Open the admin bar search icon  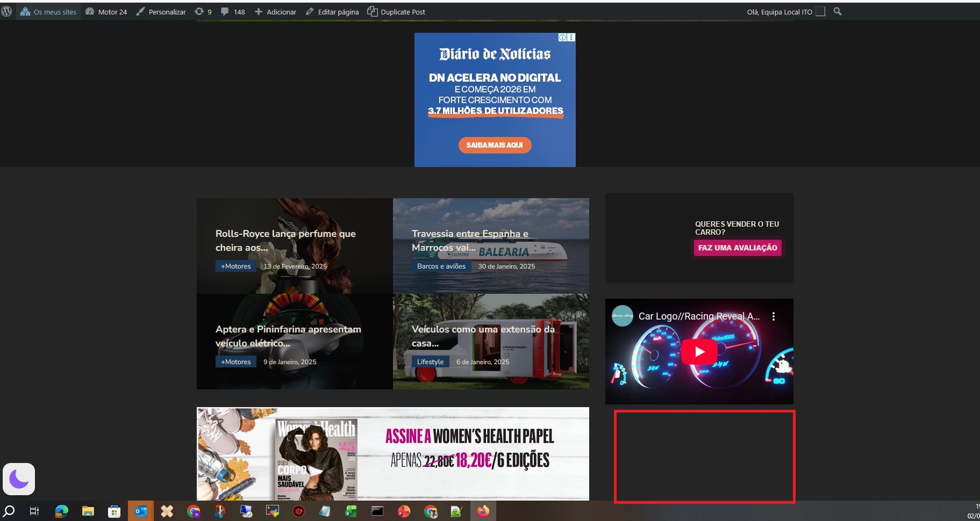tap(836, 11)
